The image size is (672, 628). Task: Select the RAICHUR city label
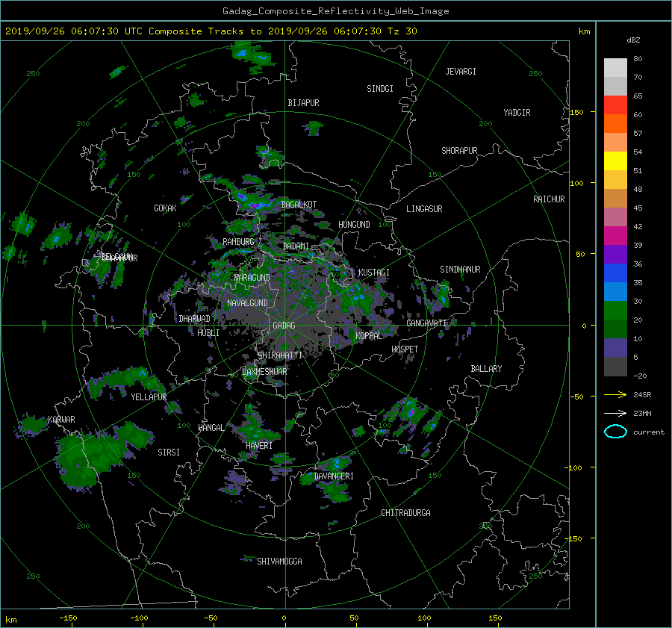click(x=549, y=199)
